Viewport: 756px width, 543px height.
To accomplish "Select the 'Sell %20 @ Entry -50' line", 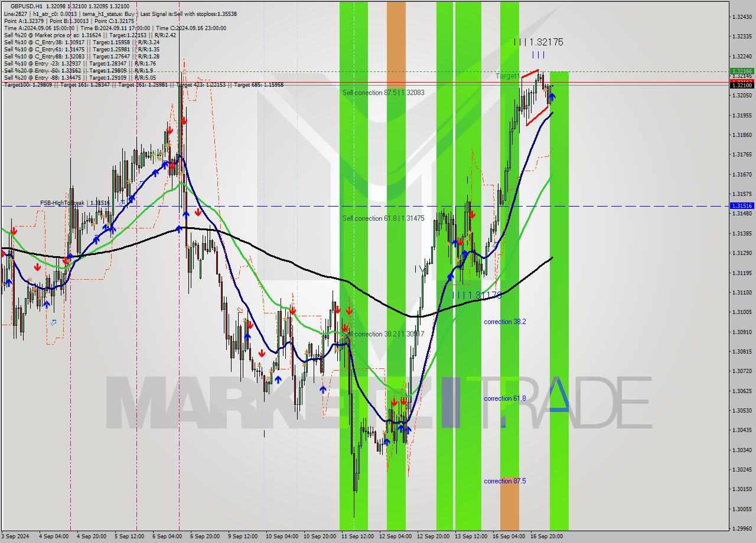I will coord(79,70).
